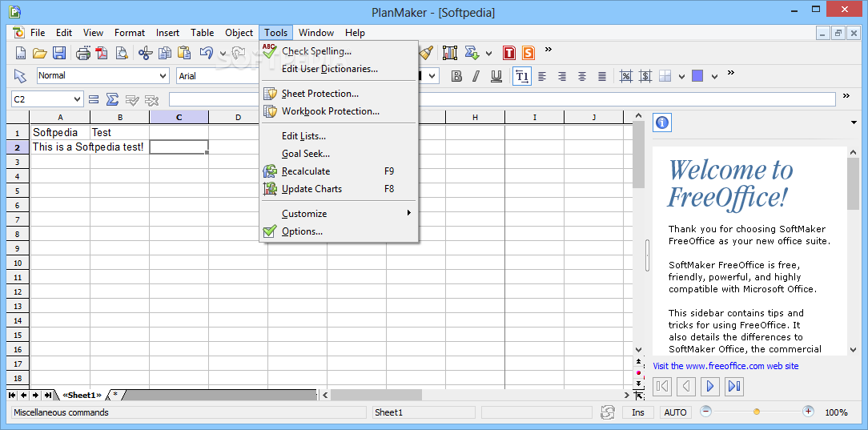Add a new sheet with the asterisk tab
The image size is (868, 430).
coord(115,395)
